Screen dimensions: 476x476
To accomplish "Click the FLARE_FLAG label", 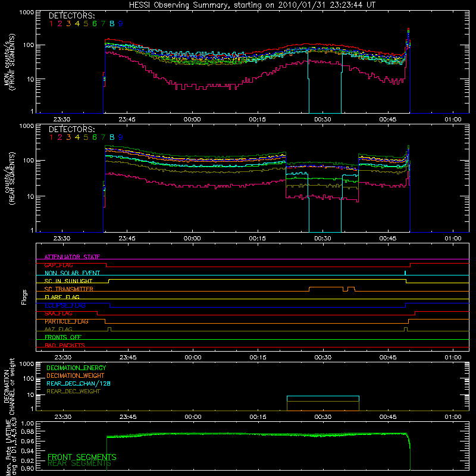I will pyautogui.click(x=62, y=297).
